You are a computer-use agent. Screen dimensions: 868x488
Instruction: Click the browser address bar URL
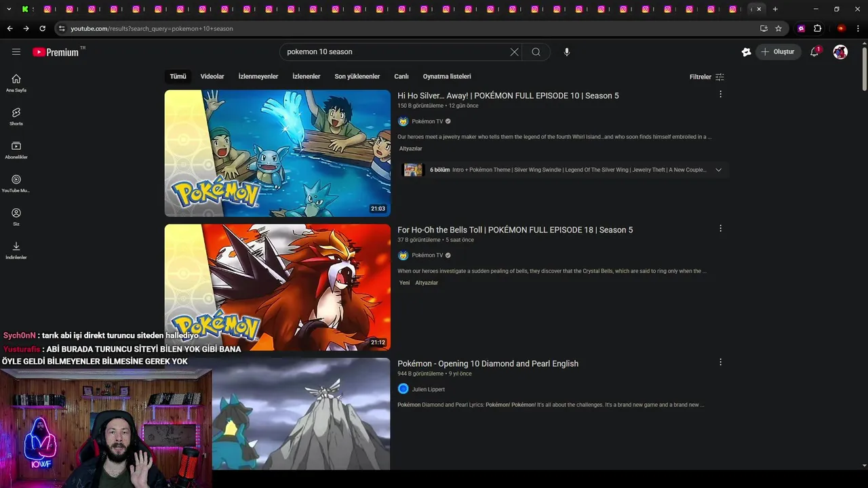pyautogui.click(x=152, y=28)
